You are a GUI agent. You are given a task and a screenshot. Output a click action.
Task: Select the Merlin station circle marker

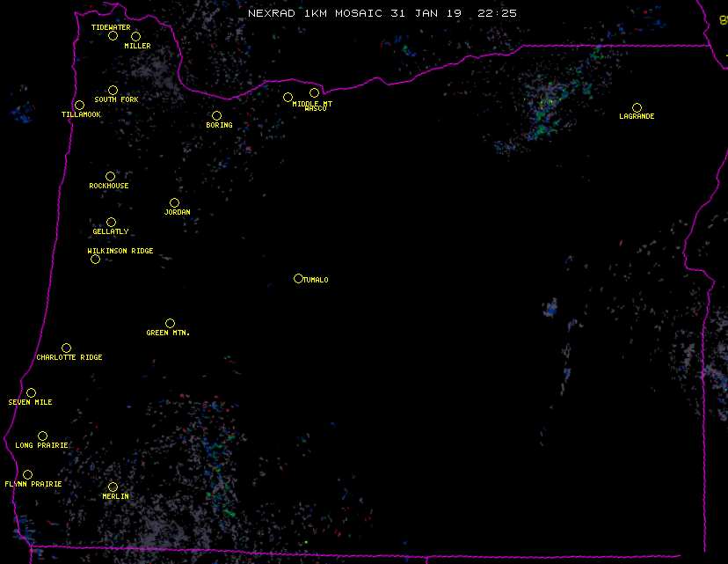(113, 487)
